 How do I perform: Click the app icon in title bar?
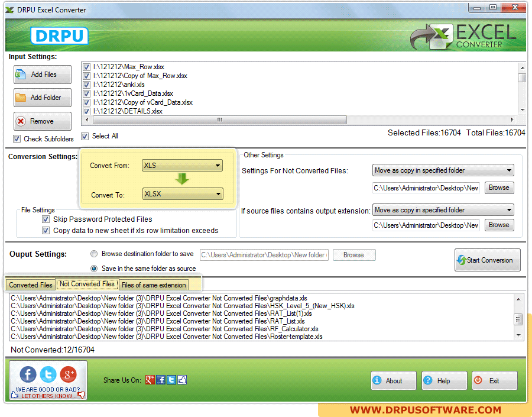pos(9,10)
